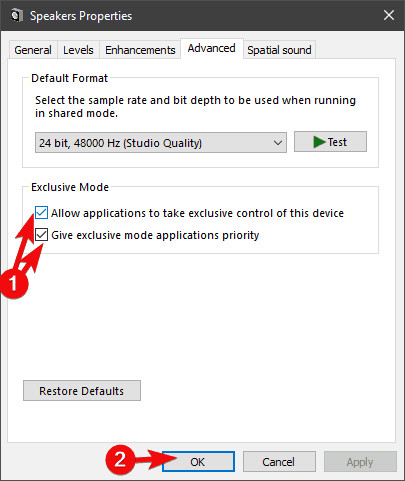Select the Spatial sound tab

(279, 50)
